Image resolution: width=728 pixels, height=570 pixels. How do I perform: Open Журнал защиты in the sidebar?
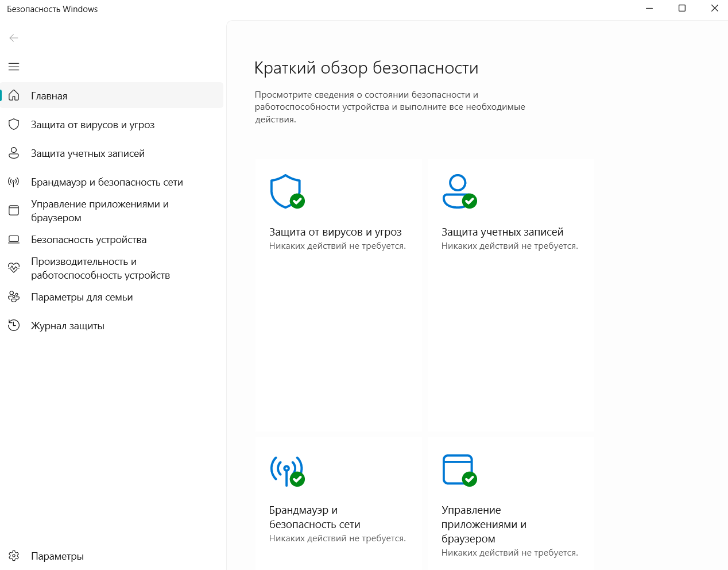point(112,325)
